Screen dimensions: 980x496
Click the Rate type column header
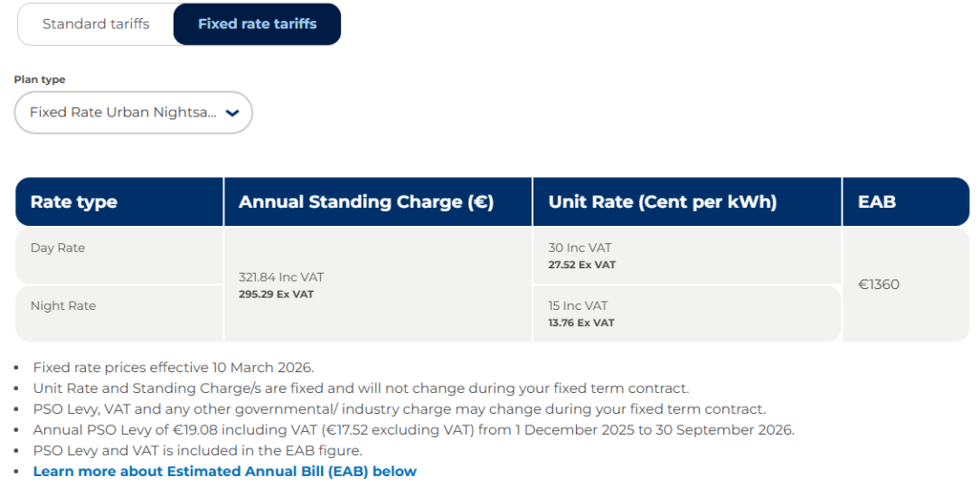coord(74,202)
